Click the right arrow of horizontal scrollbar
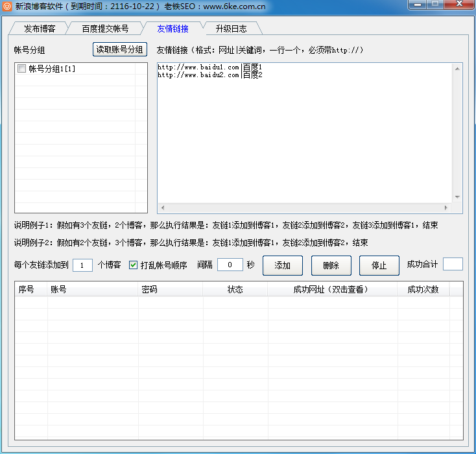 (x=446, y=208)
